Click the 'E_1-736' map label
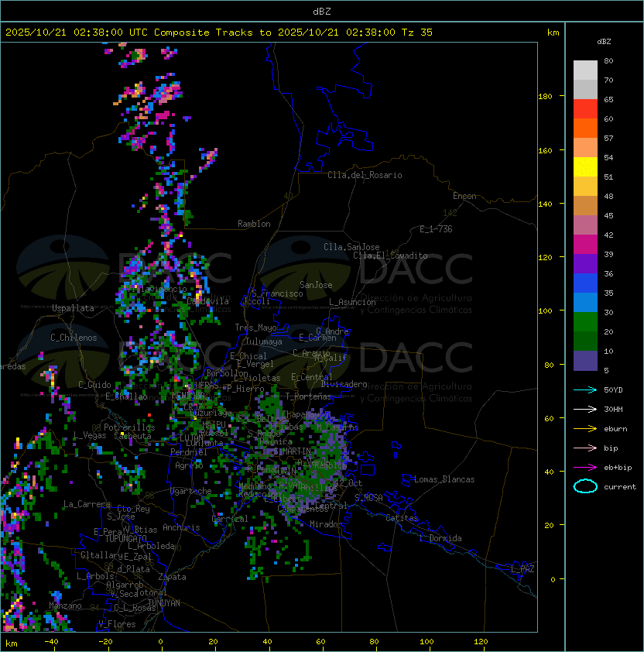The image size is (644, 652). tap(436, 229)
